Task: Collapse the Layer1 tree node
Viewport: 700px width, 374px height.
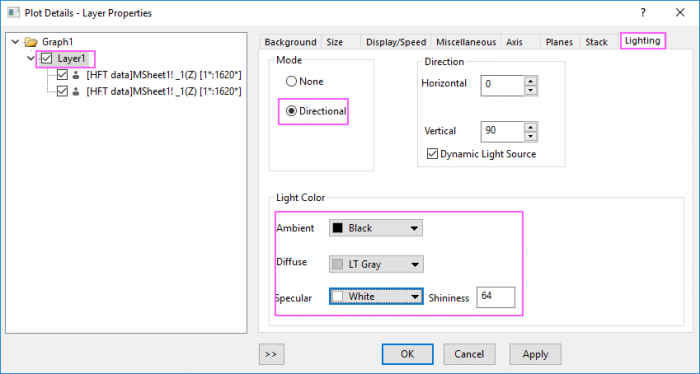Action: pyautogui.click(x=31, y=58)
